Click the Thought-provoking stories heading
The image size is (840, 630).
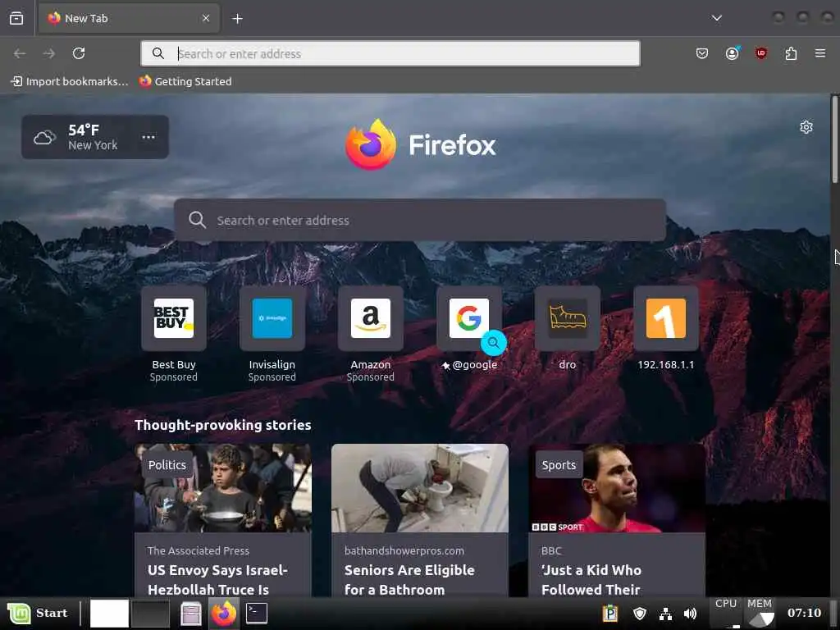[x=223, y=425]
